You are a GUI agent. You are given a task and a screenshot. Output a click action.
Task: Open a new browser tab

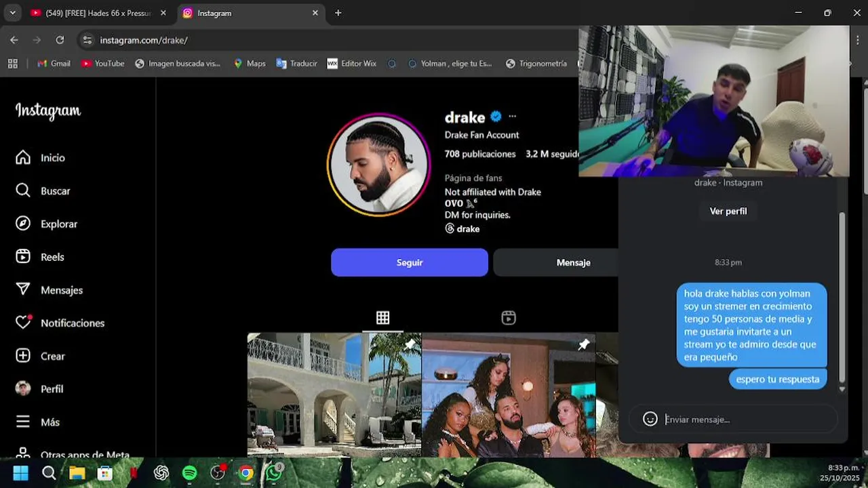click(338, 13)
